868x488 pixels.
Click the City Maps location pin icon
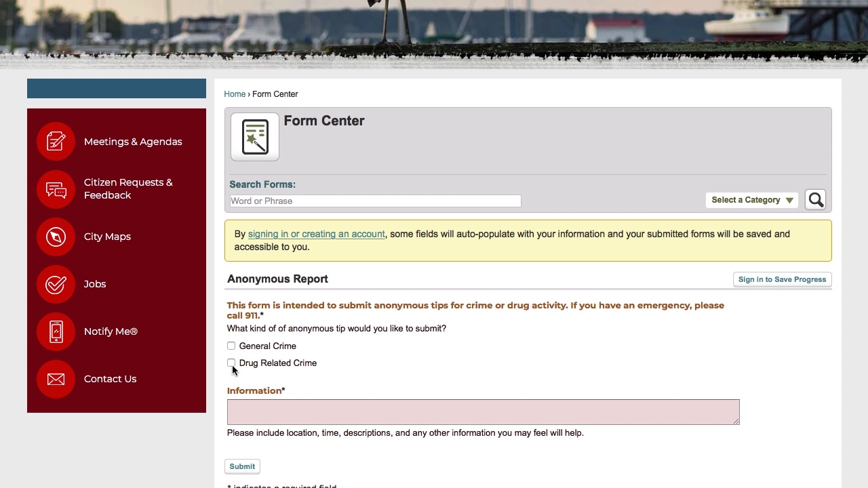click(x=56, y=237)
